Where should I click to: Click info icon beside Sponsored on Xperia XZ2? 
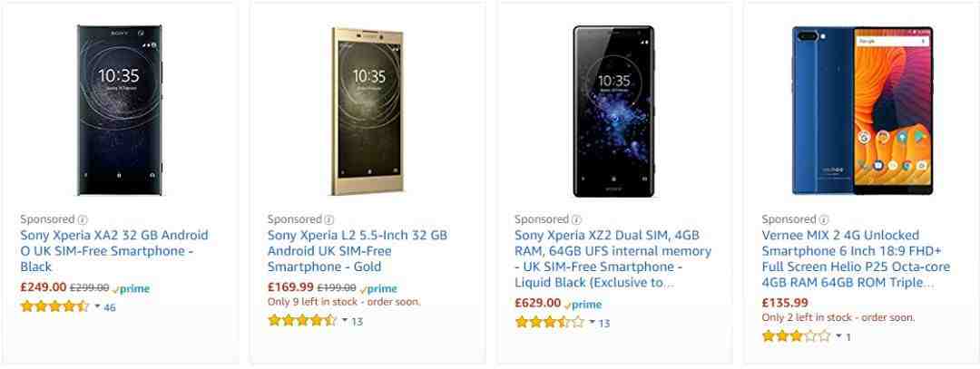[x=576, y=219]
